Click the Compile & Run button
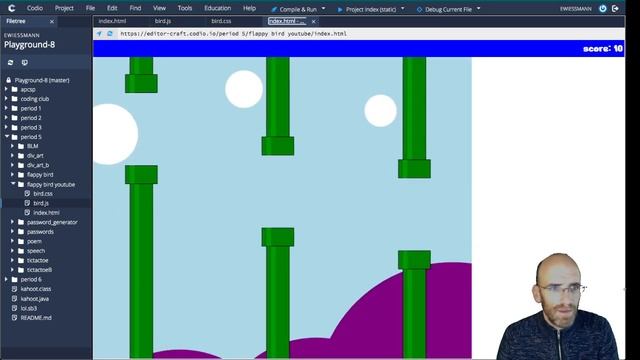The height and width of the screenshot is (360, 640). 294,9
